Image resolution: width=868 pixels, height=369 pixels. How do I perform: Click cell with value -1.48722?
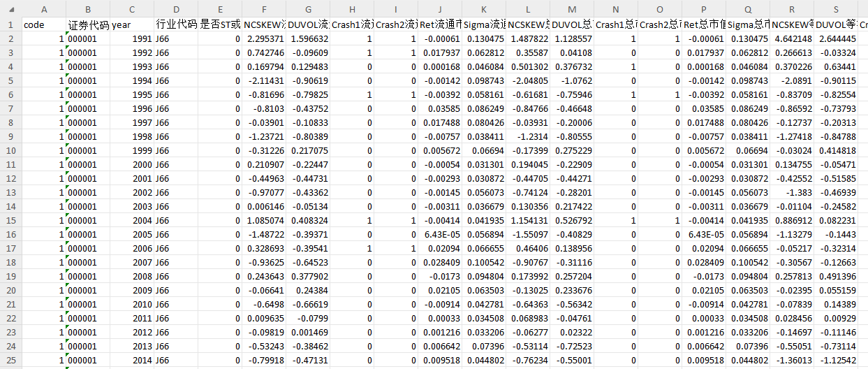tap(264, 234)
